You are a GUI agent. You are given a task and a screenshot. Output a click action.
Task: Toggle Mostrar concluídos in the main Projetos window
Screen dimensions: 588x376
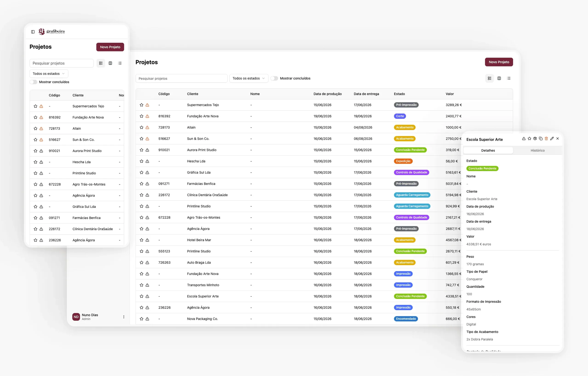[x=274, y=78]
